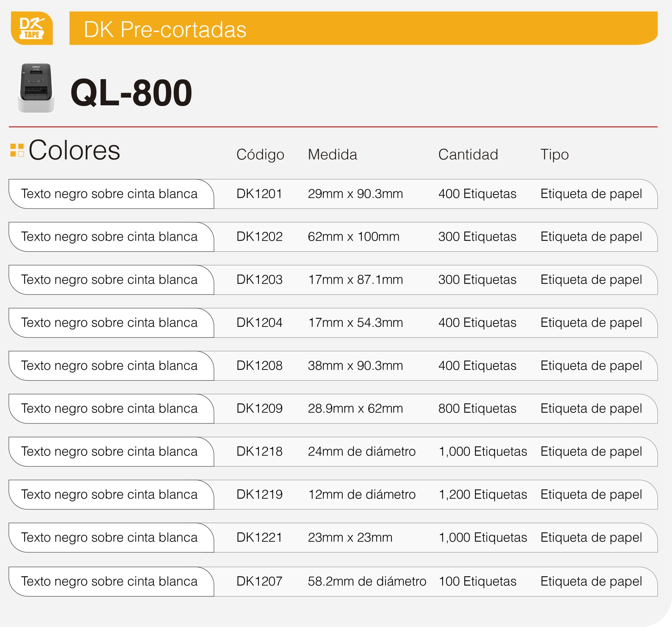Click the Código column header

260,155
